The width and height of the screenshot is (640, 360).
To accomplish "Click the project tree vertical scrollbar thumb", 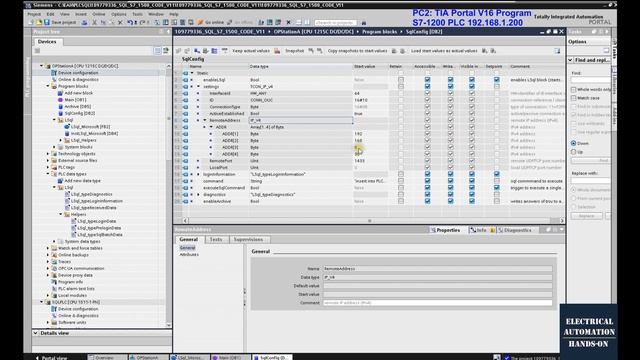I will click(169, 118).
